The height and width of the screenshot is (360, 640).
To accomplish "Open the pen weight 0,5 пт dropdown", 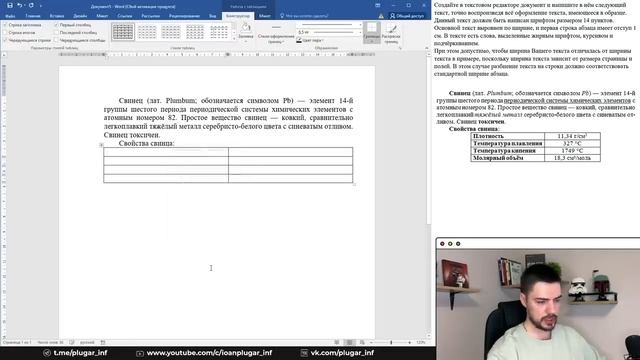I will tap(360, 32).
